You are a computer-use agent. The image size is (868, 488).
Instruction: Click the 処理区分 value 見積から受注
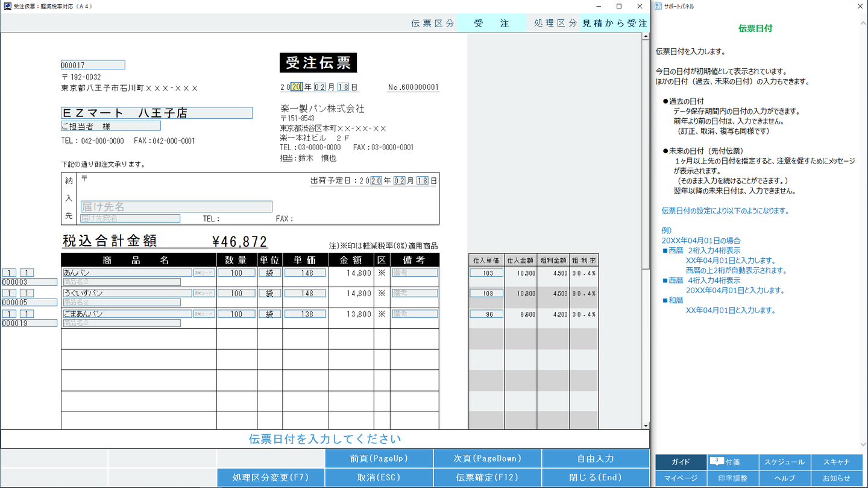(x=614, y=24)
